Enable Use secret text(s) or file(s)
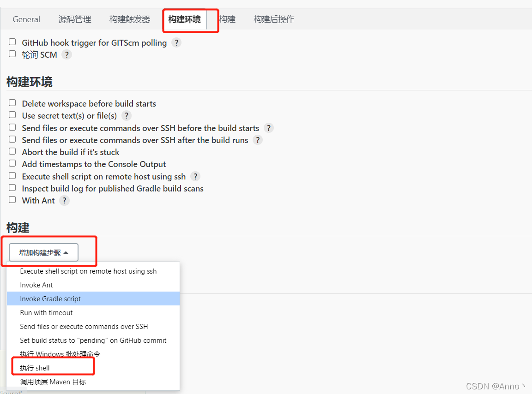 click(x=12, y=115)
